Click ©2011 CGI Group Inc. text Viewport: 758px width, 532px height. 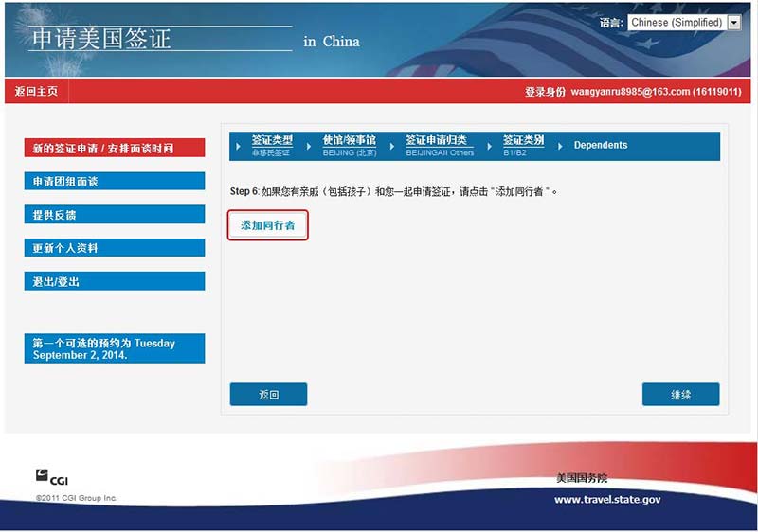[x=76, y=498]
